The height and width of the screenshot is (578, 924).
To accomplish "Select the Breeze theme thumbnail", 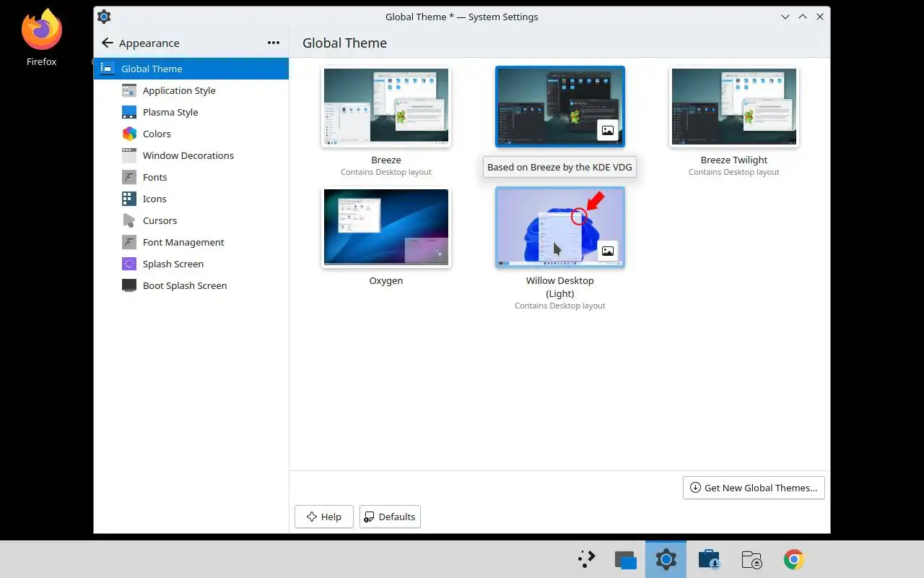I will tap(386, 105).
